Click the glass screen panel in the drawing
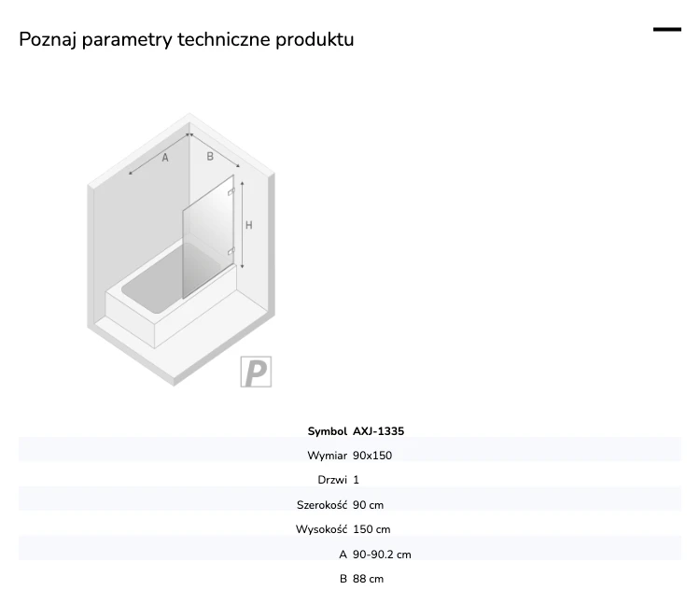 pos(208,236)
